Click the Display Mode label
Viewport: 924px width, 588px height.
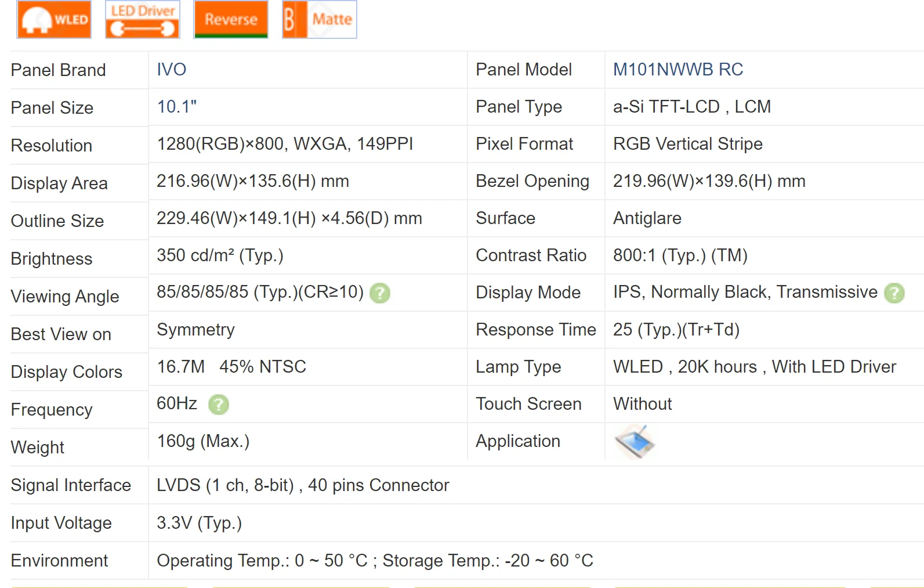click(x=528, y=293)
